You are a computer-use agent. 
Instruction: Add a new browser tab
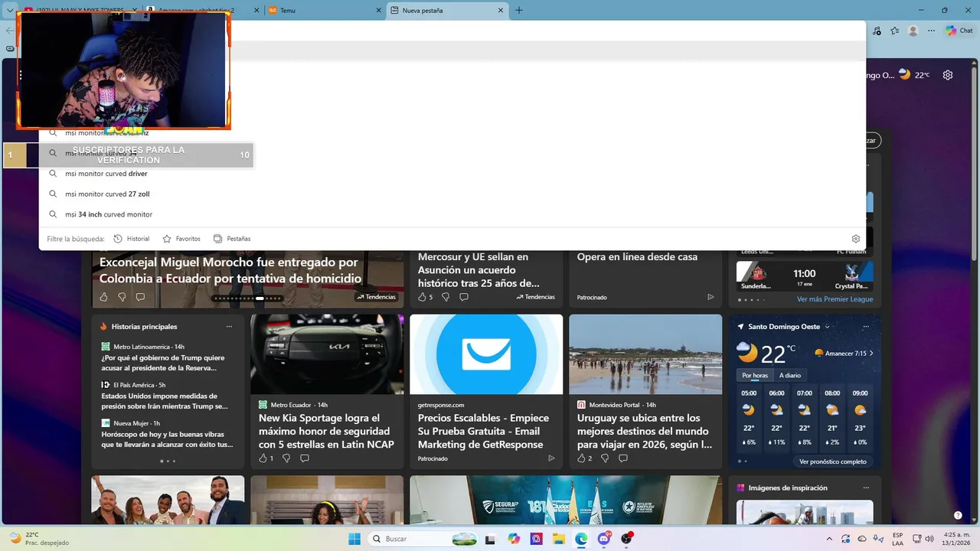click(x=519, y=11)
